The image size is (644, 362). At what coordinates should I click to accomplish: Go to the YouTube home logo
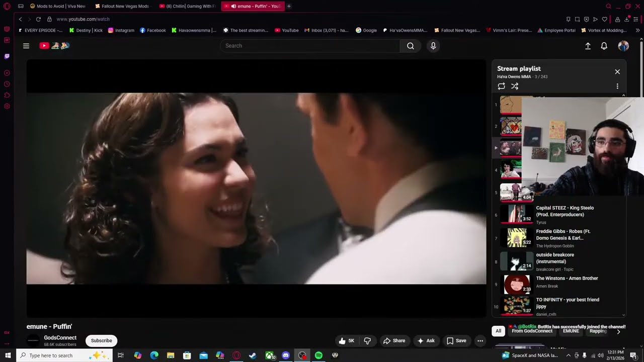[x=54, y=46]
